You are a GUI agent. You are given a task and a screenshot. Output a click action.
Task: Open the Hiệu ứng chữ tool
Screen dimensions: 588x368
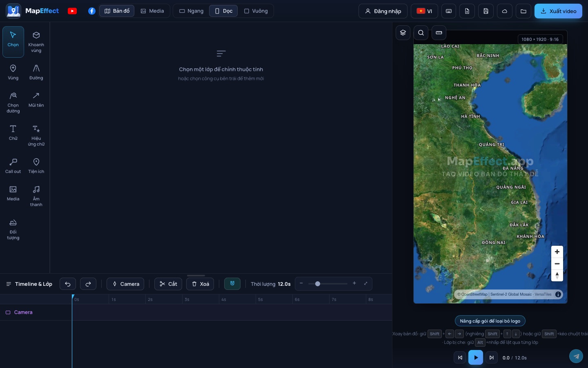(x=36, y=135)
